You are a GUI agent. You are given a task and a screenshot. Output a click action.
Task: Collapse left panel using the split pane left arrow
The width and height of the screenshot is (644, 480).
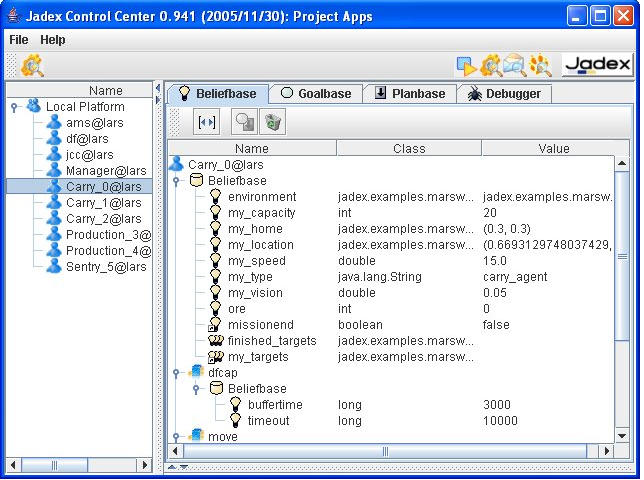(x=158, y=88)
